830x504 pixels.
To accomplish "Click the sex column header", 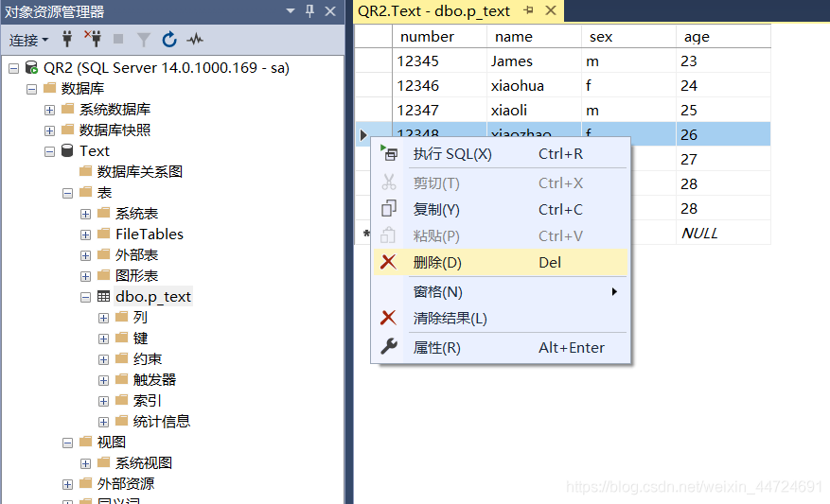I will point(628,37).
